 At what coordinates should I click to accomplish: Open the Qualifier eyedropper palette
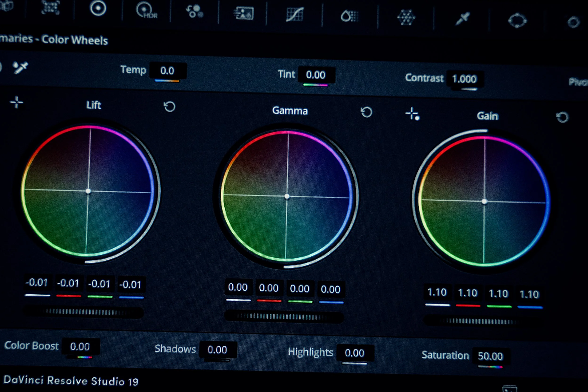(x=462, y=19)
